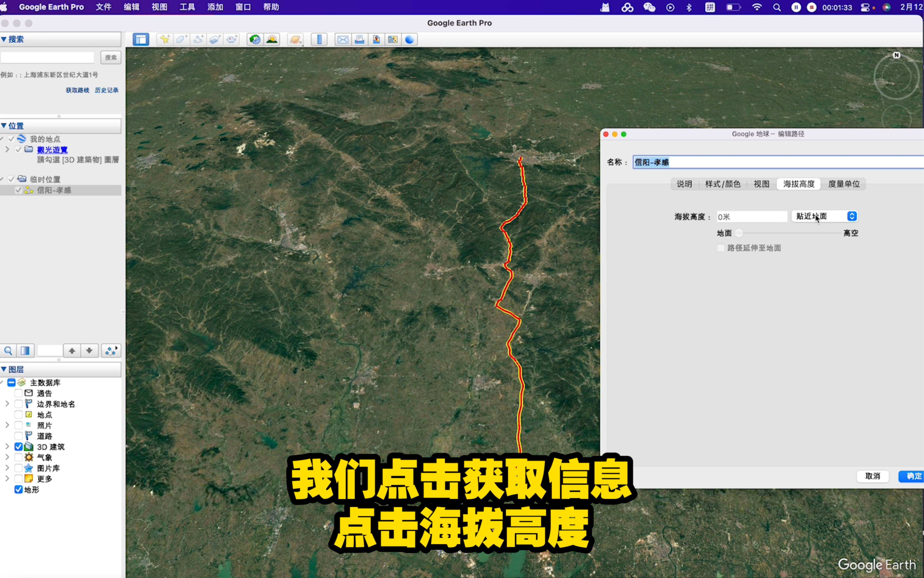Click the 搜索 search button

tap(111, 57)
